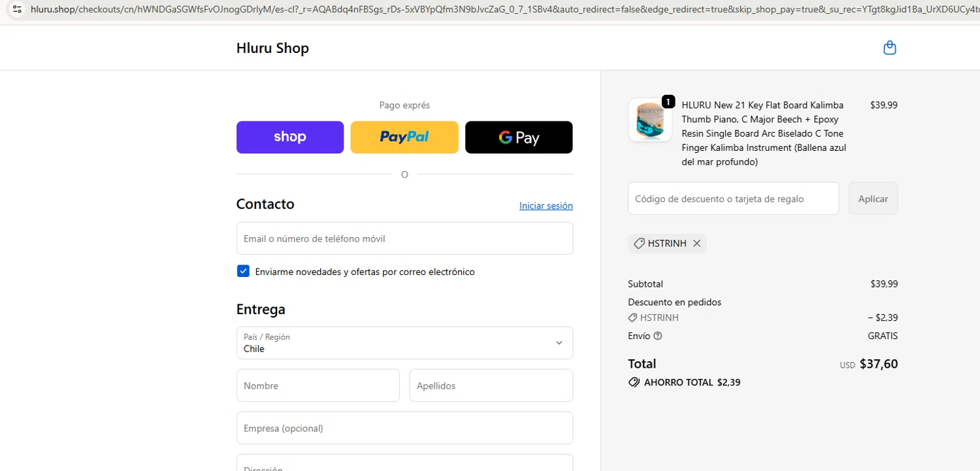The width and height of the screenshot is (980, 471).
Task: Click the Total label
Action: tap(642, 364)
